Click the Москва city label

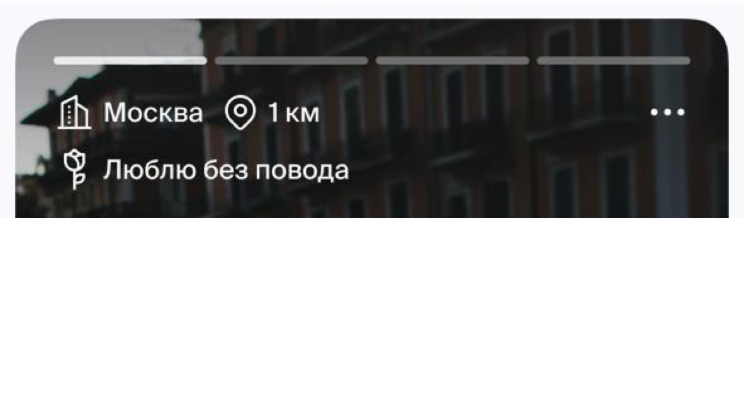[153, 113]
